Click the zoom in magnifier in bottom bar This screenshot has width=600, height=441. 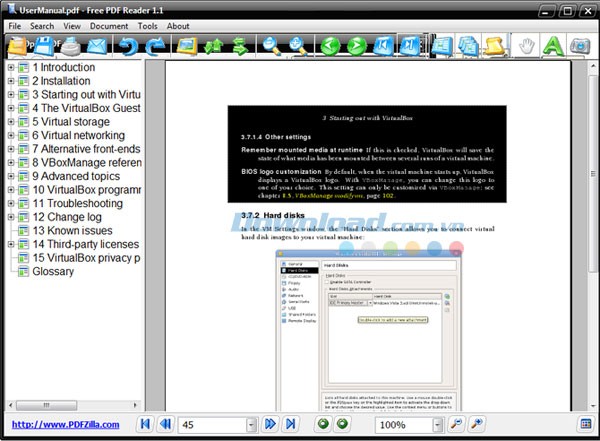click(x=477, y=424)
